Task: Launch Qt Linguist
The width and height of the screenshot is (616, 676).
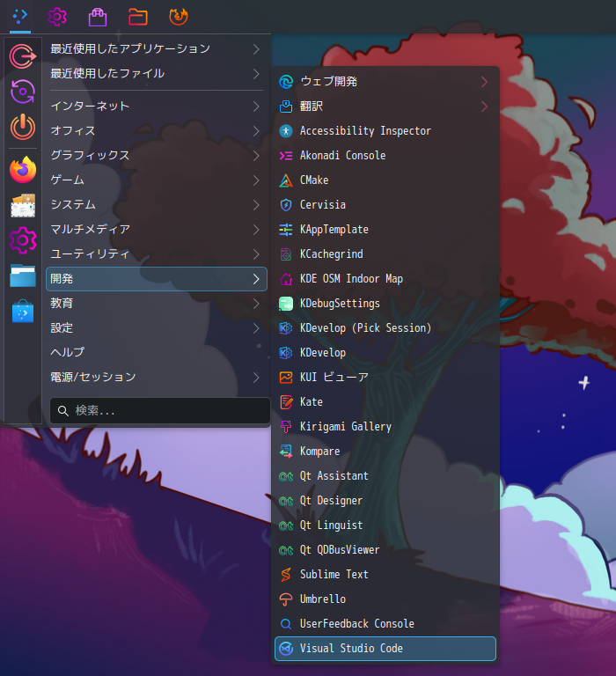Action: click(385, 525)
